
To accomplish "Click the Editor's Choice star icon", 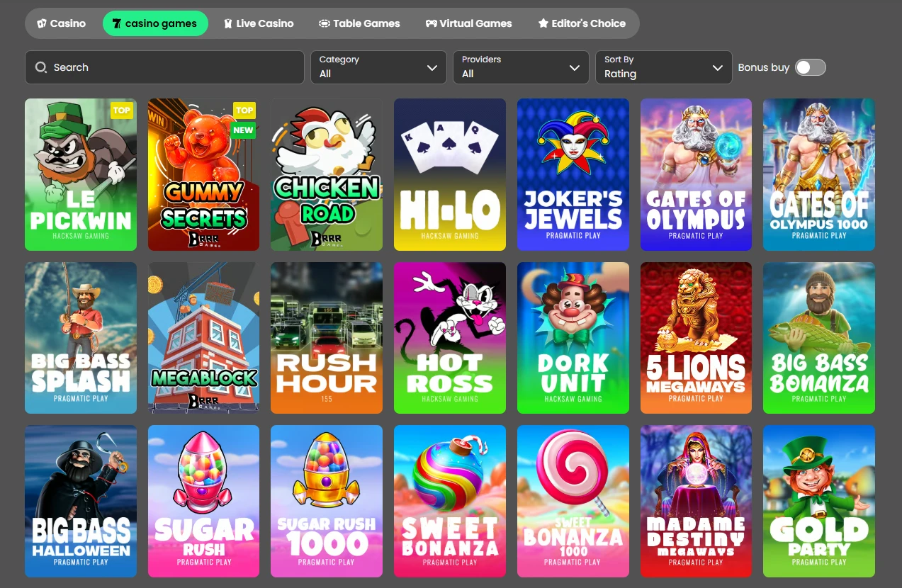I will tap(543, 23).
